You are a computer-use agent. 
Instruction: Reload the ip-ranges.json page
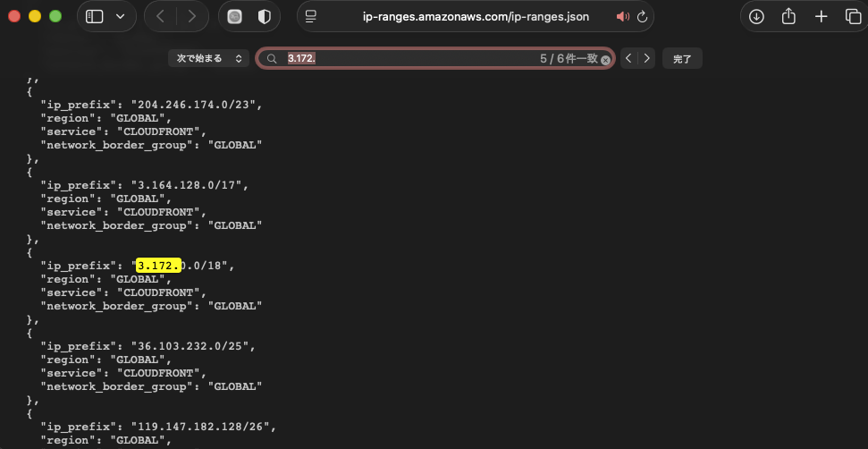[x=641, y=16]
